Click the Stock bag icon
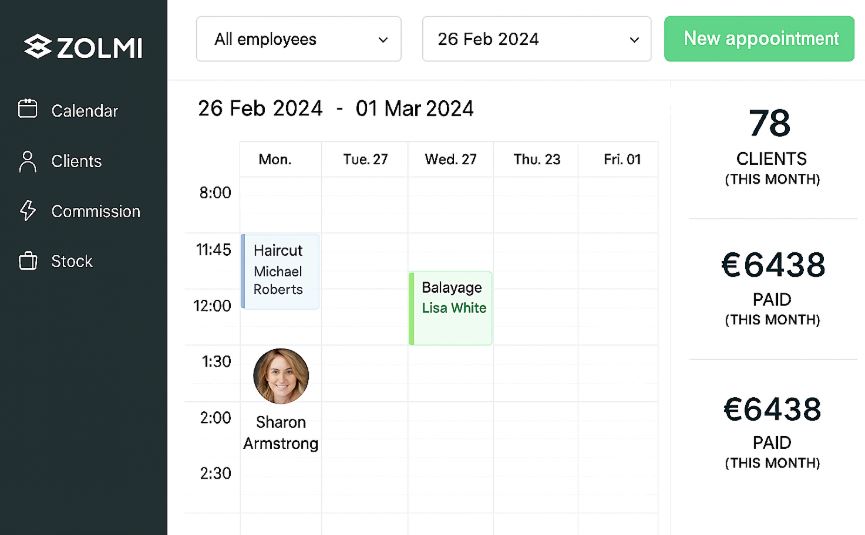 point(28,260)
